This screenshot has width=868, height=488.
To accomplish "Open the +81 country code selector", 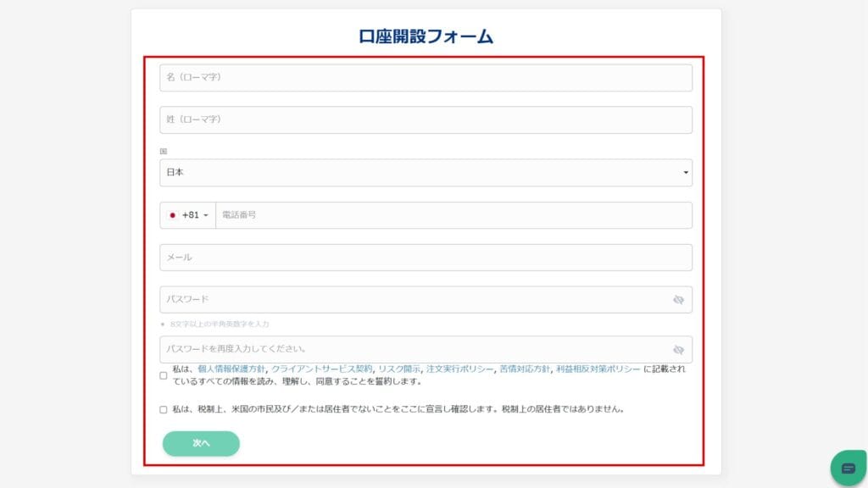I will 188,215.
